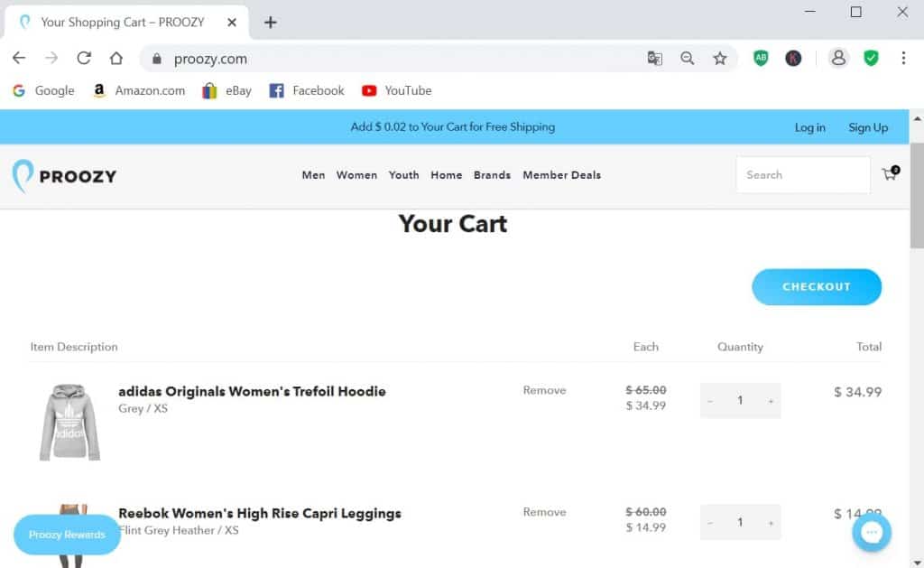The height and width of the screenshot is (568, 924).
Task: Click the Your Cart heading
Action: point(453,224)
